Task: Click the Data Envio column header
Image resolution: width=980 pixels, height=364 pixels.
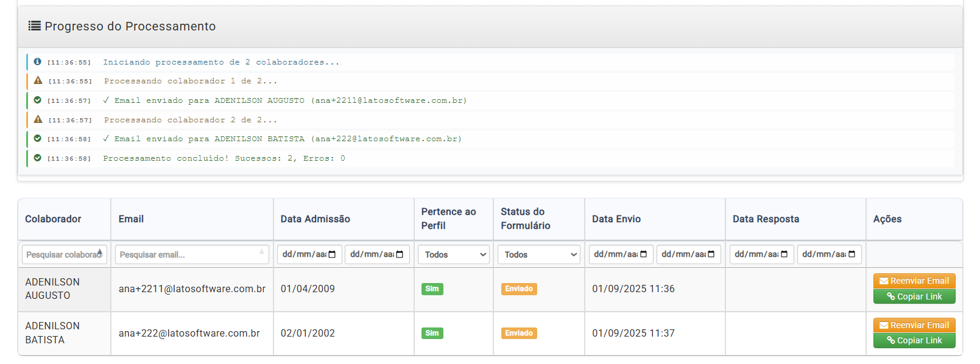Action: pos(616,219)
